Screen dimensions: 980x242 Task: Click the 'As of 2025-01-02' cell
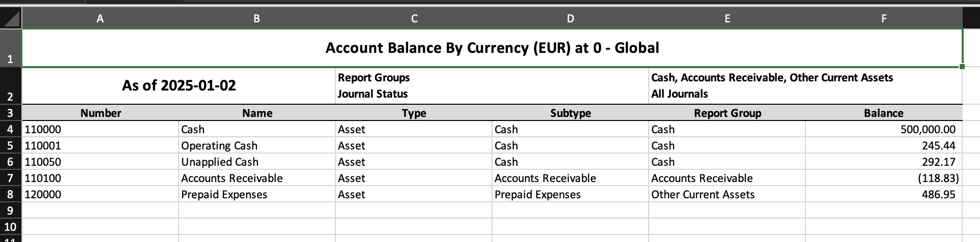[x=179, y=85]
